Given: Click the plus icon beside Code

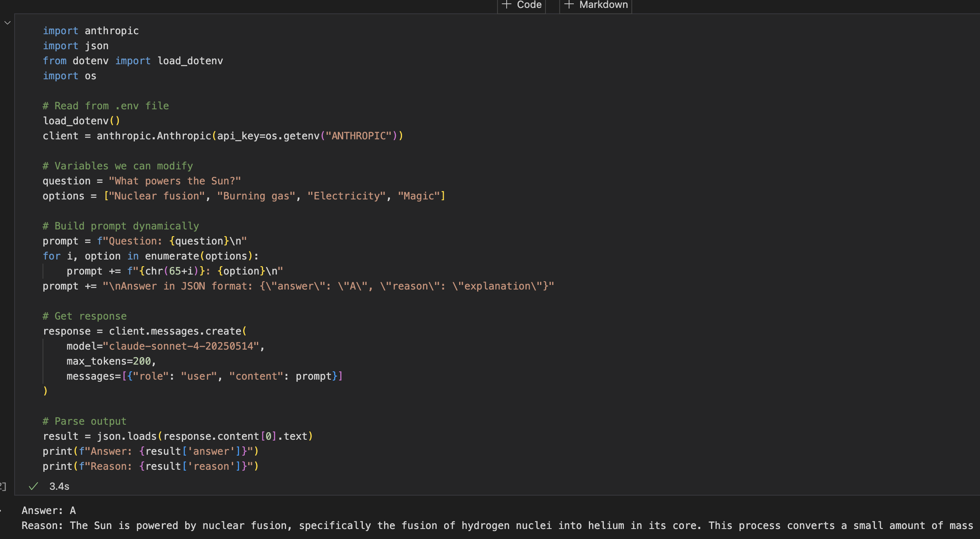Looking at the screenshot, I should [507, 5].
